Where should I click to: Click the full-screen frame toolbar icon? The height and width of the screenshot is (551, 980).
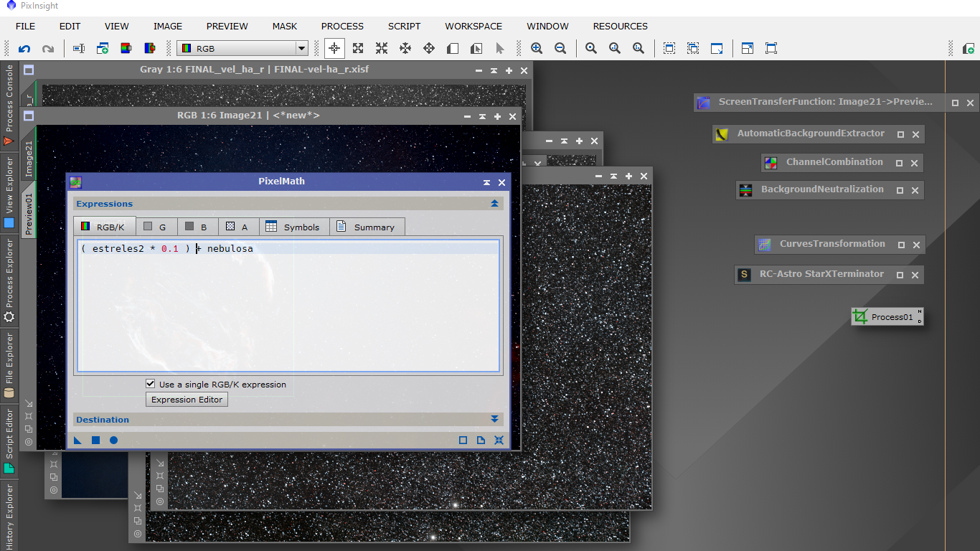(771, 49)
